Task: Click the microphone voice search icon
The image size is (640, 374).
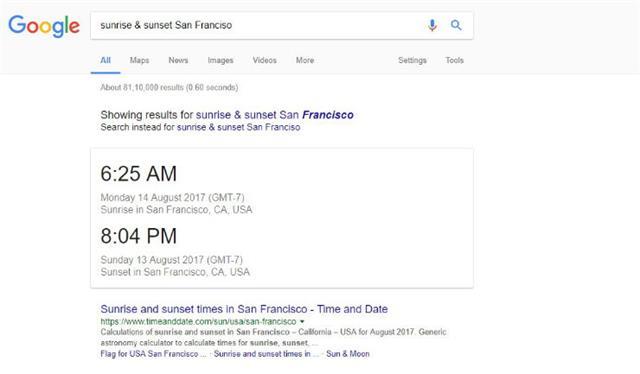Action: (432, 25)
